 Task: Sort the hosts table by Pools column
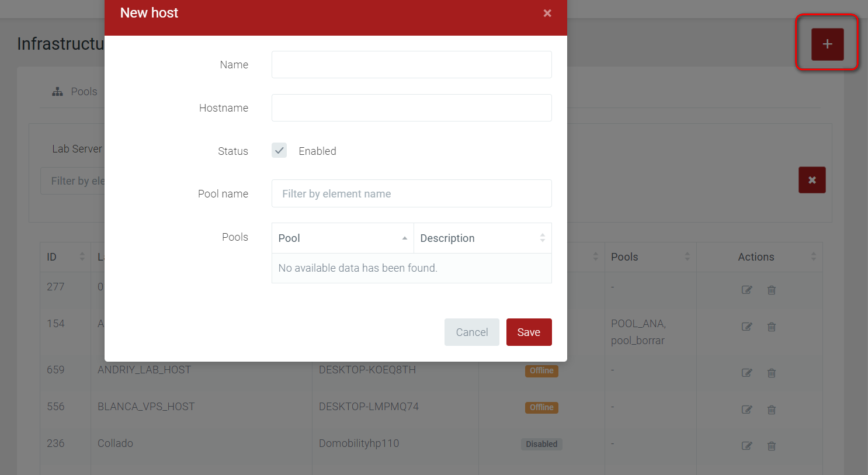[650, 257]
